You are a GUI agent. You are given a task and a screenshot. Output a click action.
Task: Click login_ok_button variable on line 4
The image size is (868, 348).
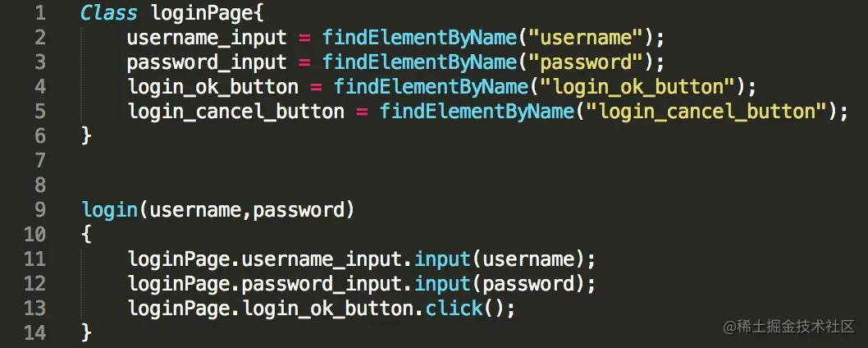click(x=213, y=88)
